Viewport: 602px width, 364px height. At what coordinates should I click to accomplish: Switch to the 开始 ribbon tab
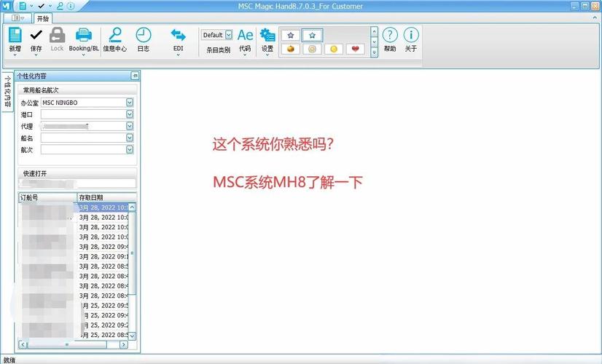point(42,18)
